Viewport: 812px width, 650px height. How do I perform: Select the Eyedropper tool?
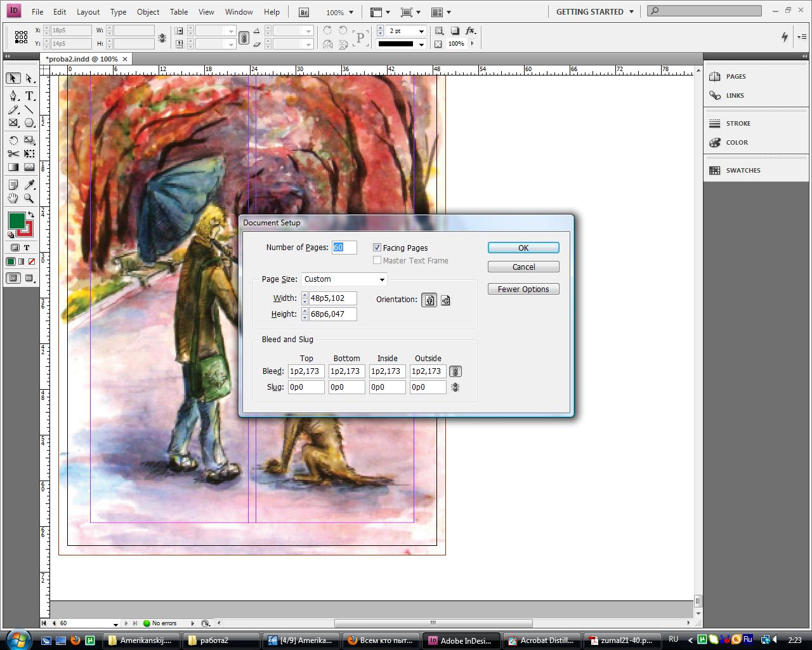pyautogui.click(x=29, y=185)
